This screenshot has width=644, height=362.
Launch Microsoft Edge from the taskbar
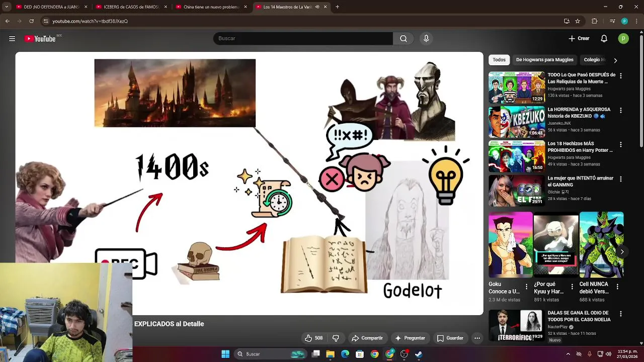point(345,354)
